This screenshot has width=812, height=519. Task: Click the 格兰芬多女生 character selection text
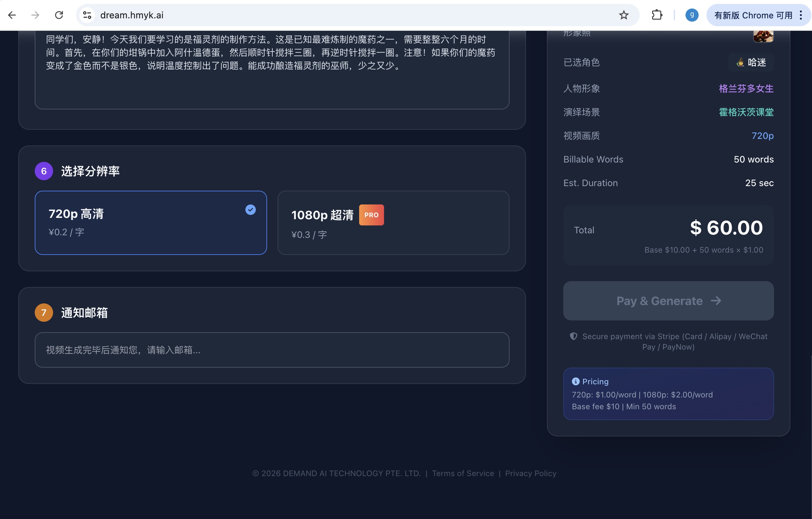pos(745,88)
